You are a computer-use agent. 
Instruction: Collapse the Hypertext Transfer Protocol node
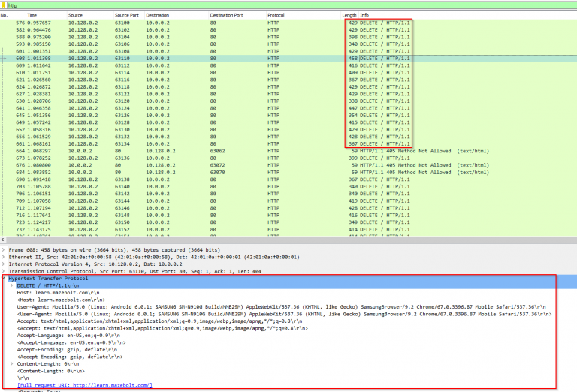(3, 279)
